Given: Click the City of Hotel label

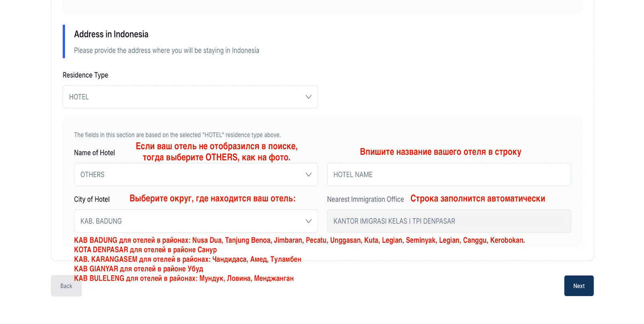Looking at the screenshot, I should coord(92,199).
